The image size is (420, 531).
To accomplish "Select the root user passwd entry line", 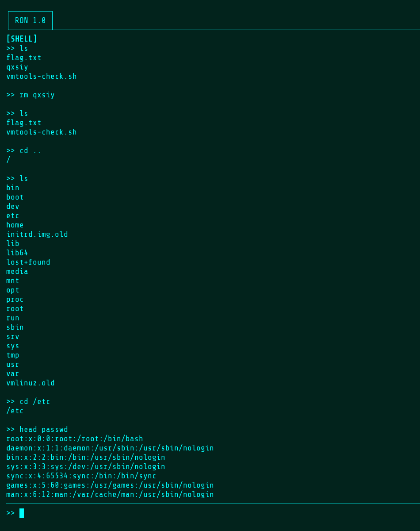I will tap(75, 439).
